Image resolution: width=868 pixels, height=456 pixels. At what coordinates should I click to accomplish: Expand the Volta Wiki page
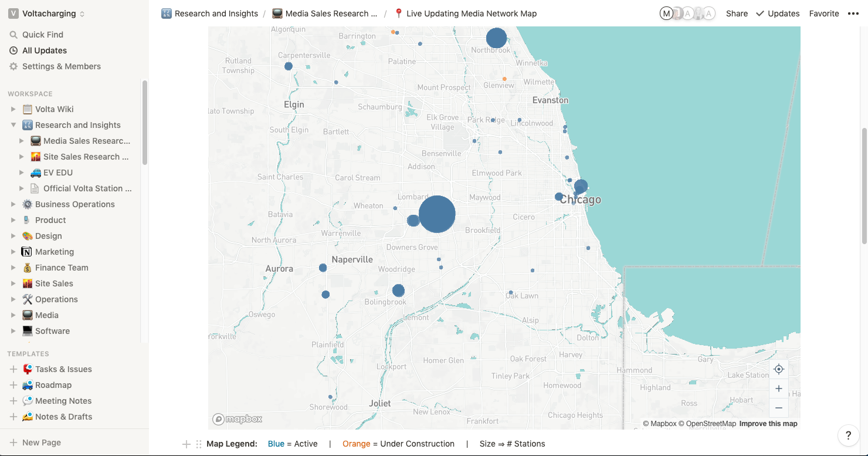point(13,109)
